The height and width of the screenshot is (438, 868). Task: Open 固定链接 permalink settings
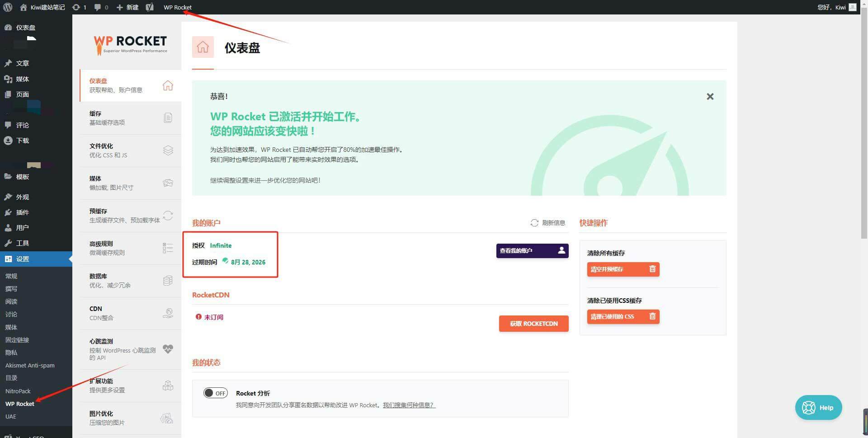(x=17, y=339)
